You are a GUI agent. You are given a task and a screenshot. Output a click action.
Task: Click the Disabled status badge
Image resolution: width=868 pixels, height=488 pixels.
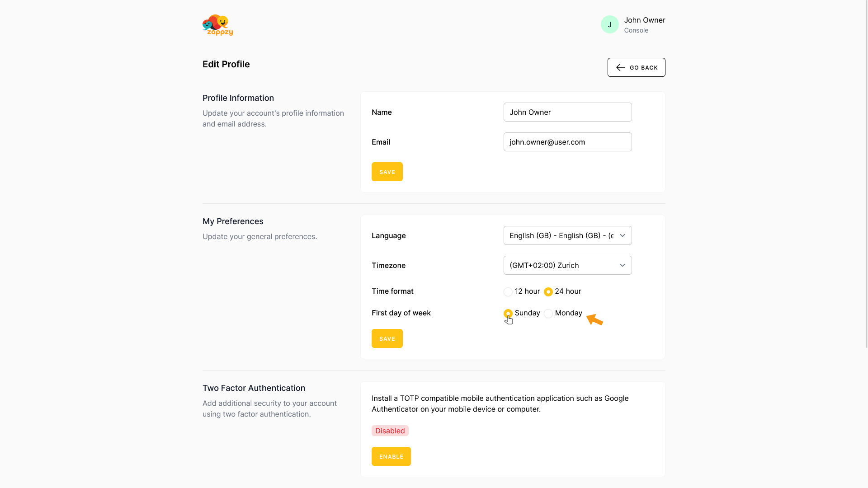(390, 431)
